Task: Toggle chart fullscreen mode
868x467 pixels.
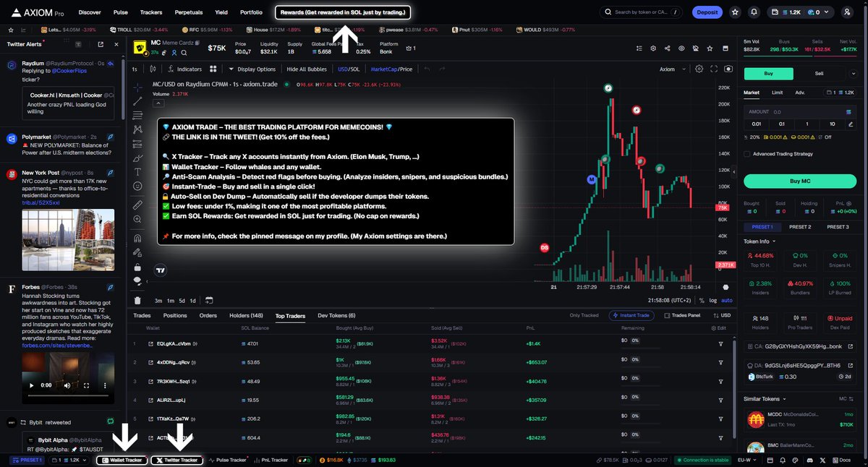Action: click(x=714, y=69)
